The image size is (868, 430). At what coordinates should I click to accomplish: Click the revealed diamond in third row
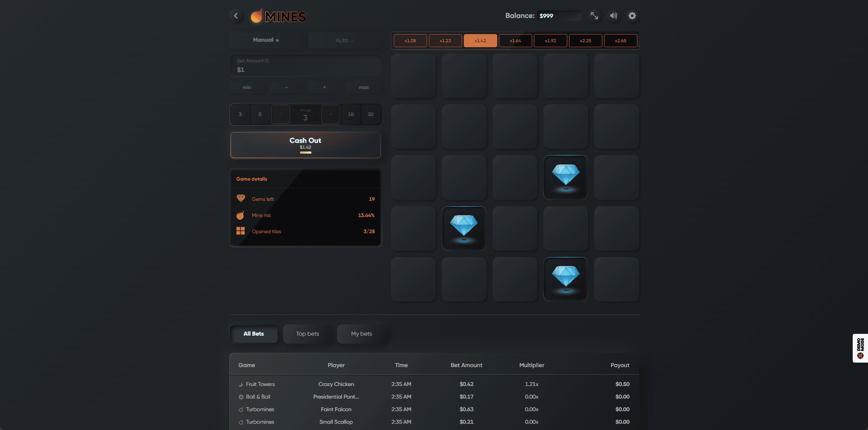565,177
